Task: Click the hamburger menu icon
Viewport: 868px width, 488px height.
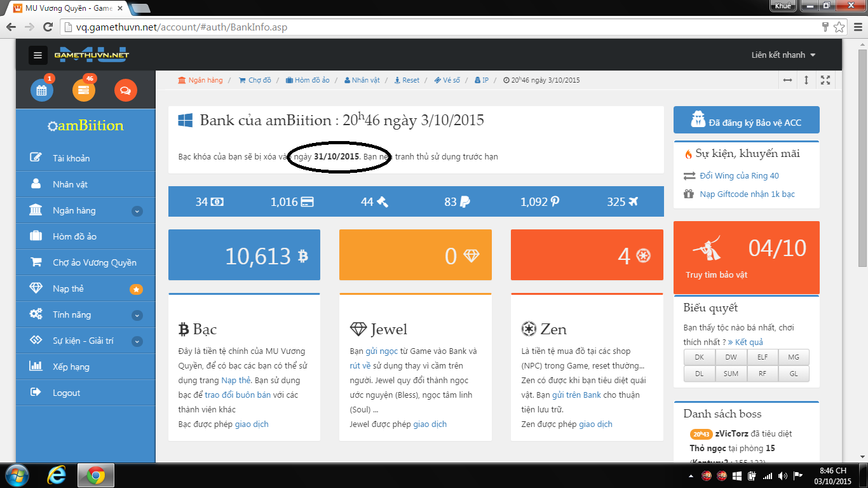Action: click(37, 55)
